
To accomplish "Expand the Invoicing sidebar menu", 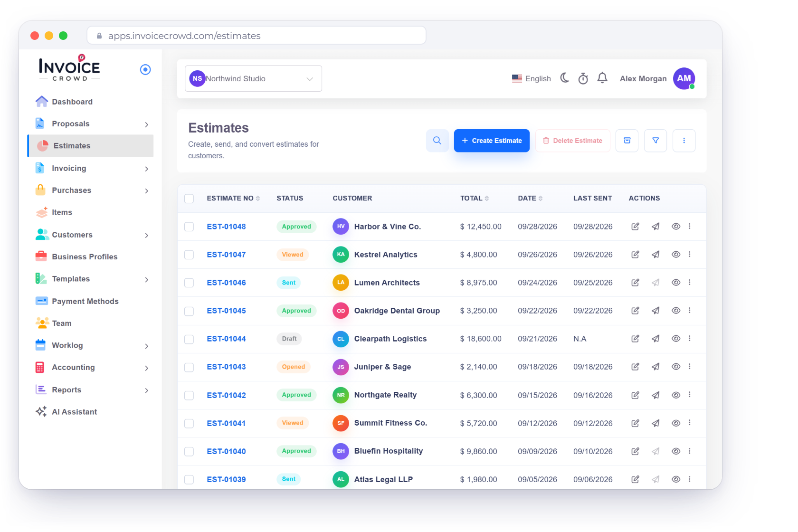I will coord(91,169).
